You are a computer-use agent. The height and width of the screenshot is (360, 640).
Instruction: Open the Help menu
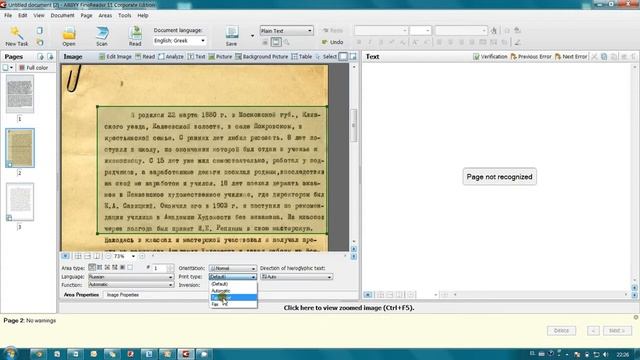(x=143, y=16)
